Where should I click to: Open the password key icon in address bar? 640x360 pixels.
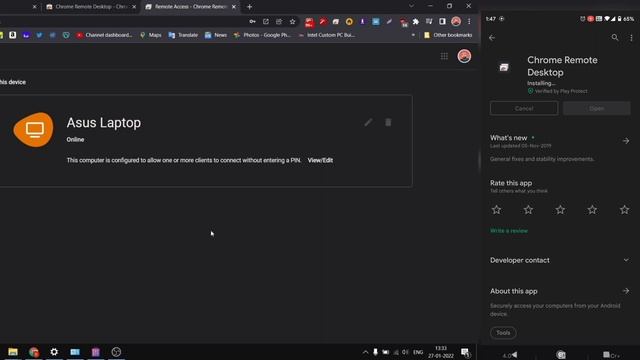[253, 22]
